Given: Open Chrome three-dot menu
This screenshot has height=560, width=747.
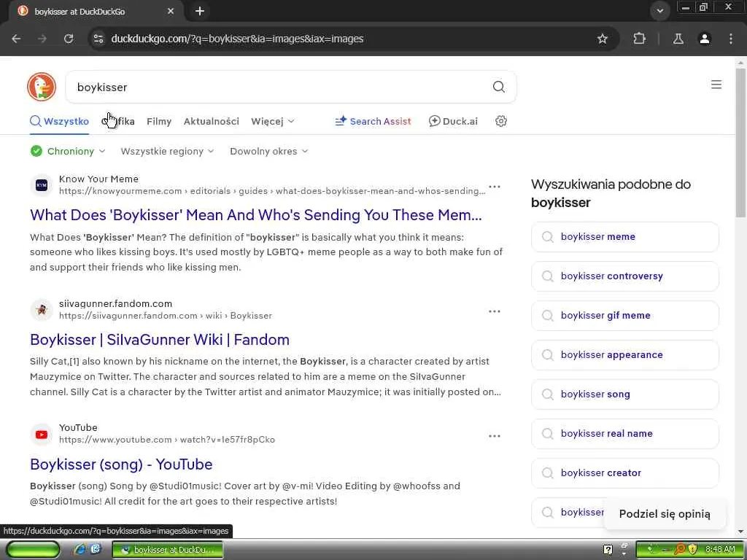Looking at the screenshot, I should [731, 39].
